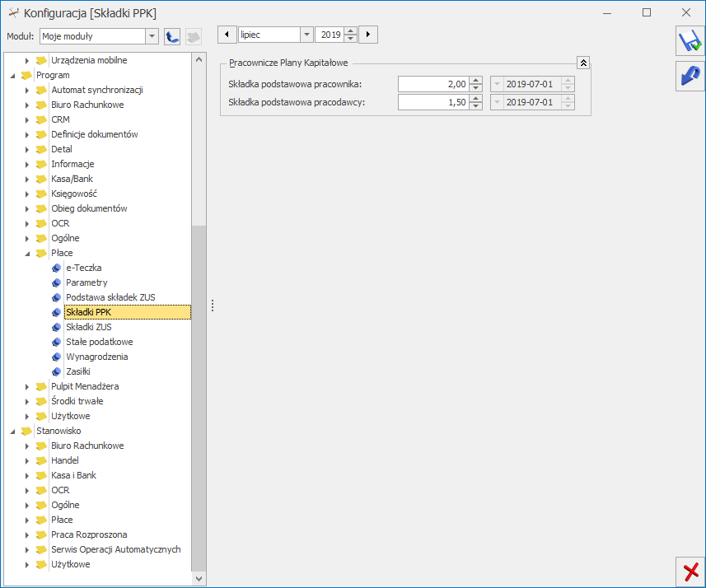Collapse the Pracownicze Plany Kapitałowe section
The width and height of the screenshot is (706, 588).
click(x=583, y=63)
